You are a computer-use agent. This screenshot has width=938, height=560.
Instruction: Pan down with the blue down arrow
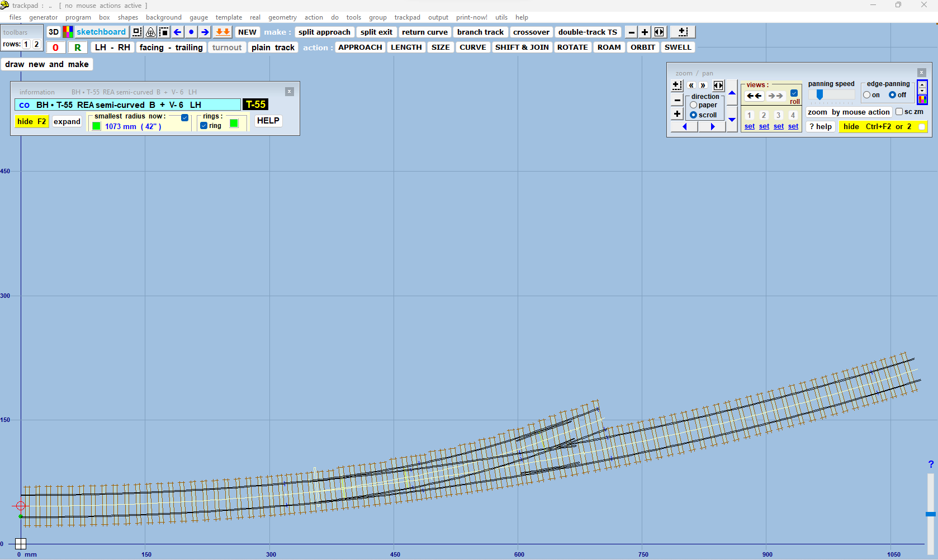[x=732, y=119]
